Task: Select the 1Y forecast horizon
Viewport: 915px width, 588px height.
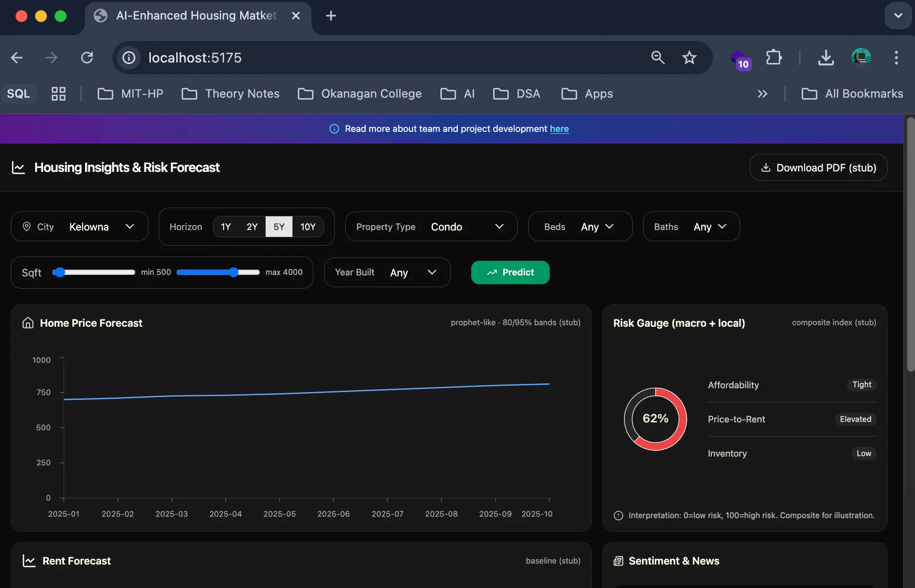Action: coord(226,227)
